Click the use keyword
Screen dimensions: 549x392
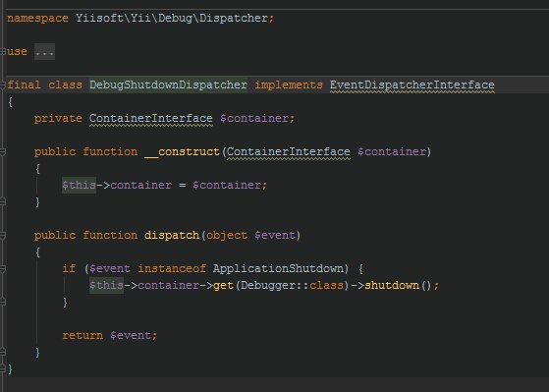tap(17, 52)
